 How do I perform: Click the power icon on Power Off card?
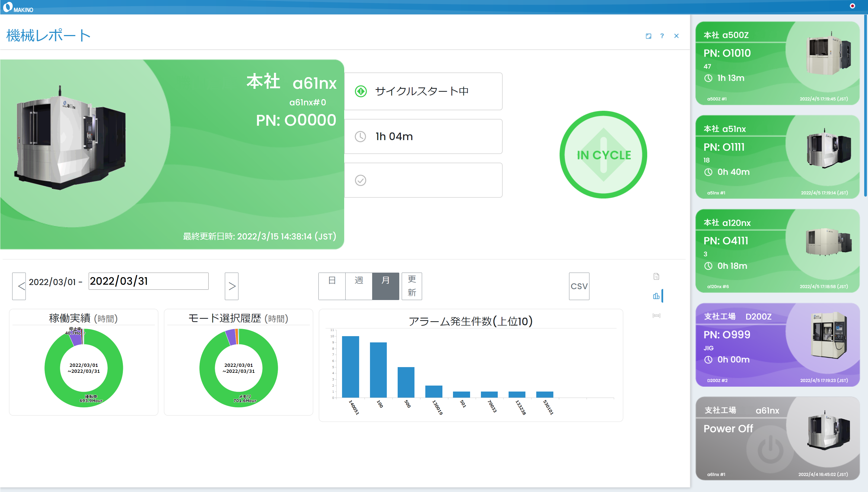[x=770, y=450]
